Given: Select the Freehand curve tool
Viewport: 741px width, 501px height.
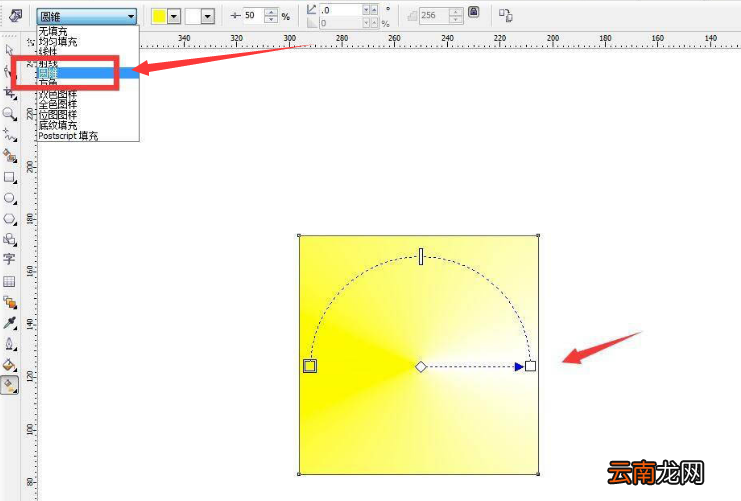Looking at the screenshot, I should click(x=9, y=135).
